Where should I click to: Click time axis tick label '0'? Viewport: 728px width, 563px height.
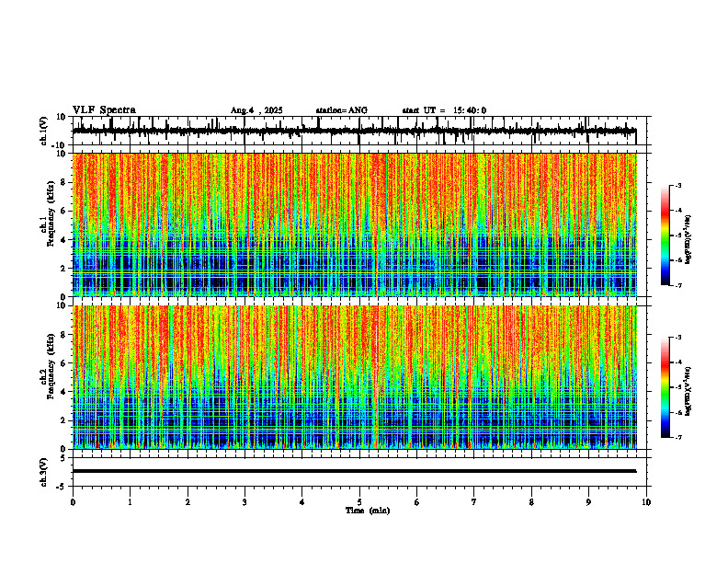pos(73,502)
